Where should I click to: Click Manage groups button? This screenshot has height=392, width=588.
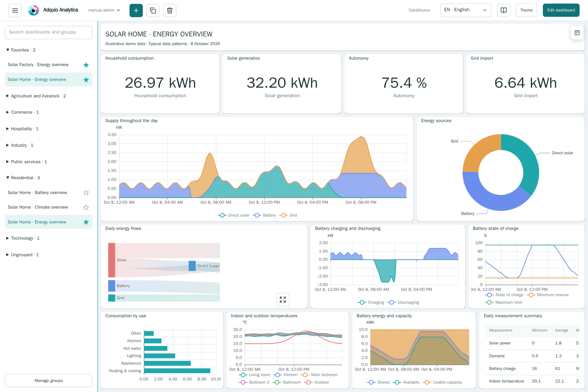coord(48,381)
